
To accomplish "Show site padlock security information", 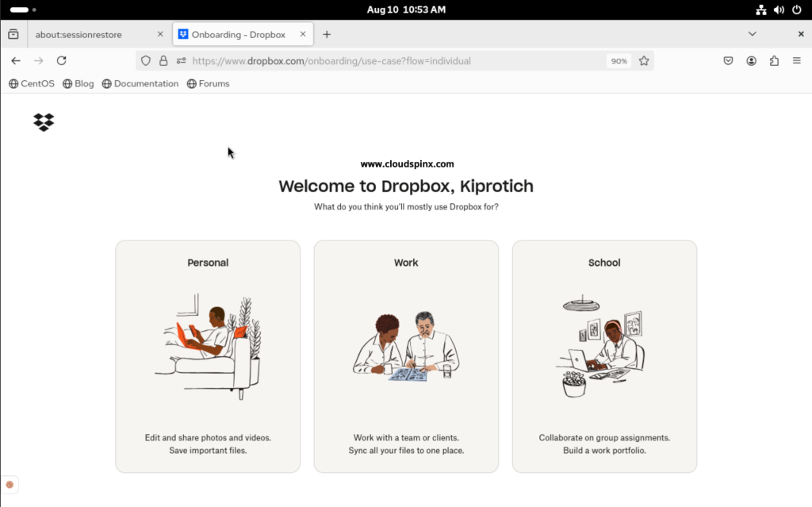I will (163, 61).
